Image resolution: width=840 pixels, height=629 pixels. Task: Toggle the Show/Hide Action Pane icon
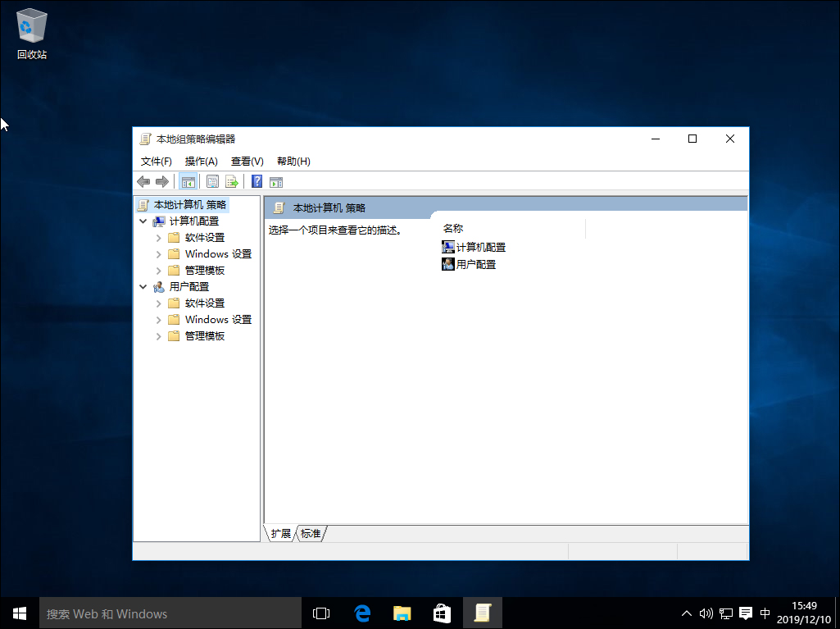point(276,181)
